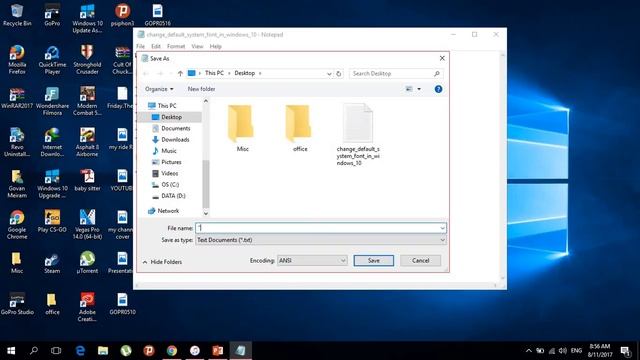Click Desktop in address breadcrumb

[244, 73]
